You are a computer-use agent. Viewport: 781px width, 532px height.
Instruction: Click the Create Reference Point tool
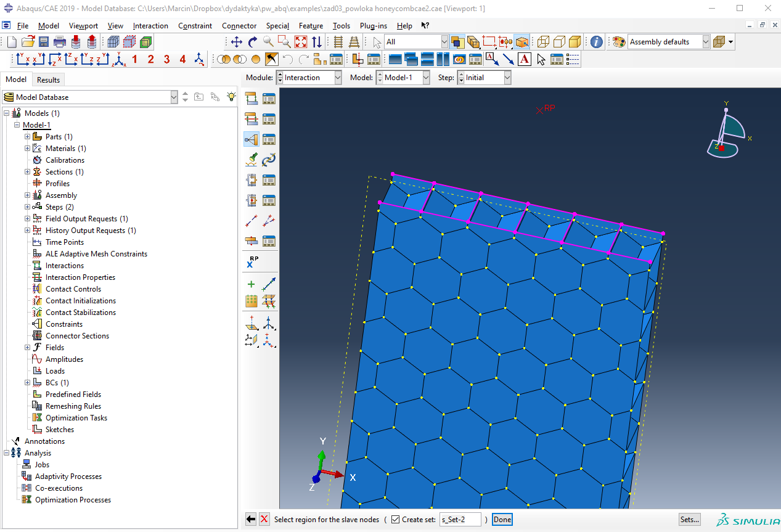pos(252,262)
